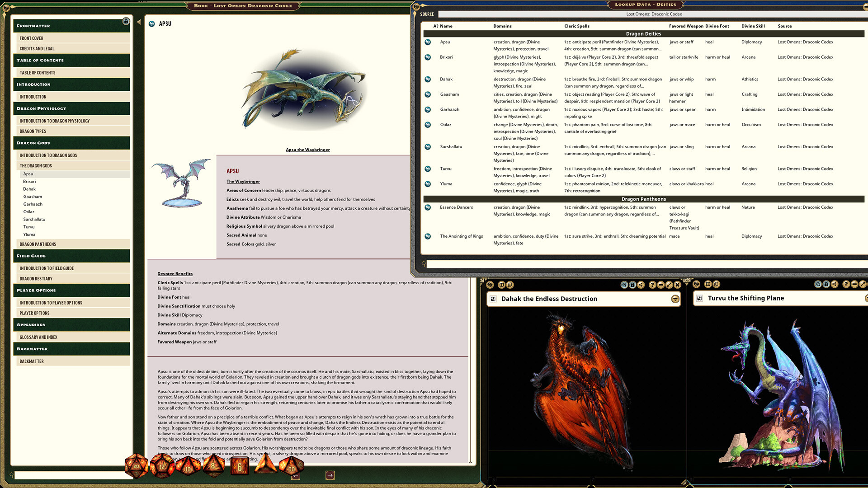Select Table of Contents in the book sidebar

(37, 72)
